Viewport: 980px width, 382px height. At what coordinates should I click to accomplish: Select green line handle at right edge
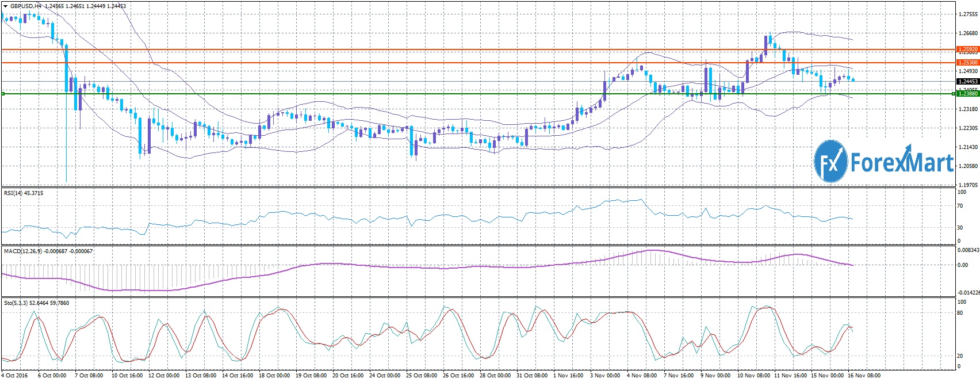pyautogui.click(x=953, y=94)
